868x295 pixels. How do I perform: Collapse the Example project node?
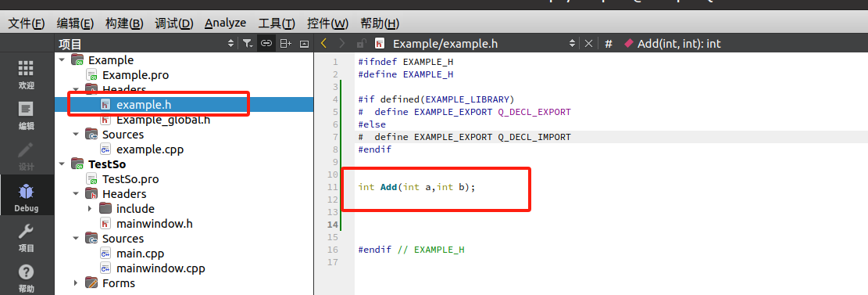[62, 60]
